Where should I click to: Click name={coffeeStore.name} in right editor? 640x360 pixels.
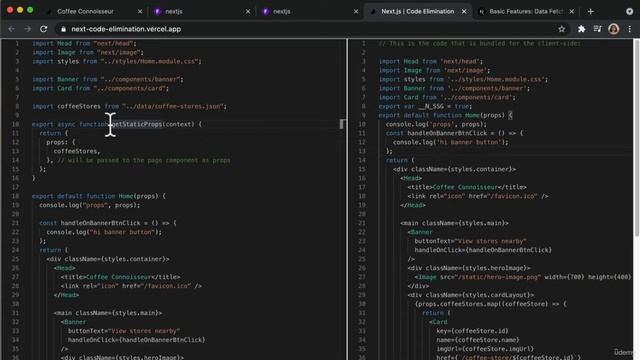tap(478, 340)
